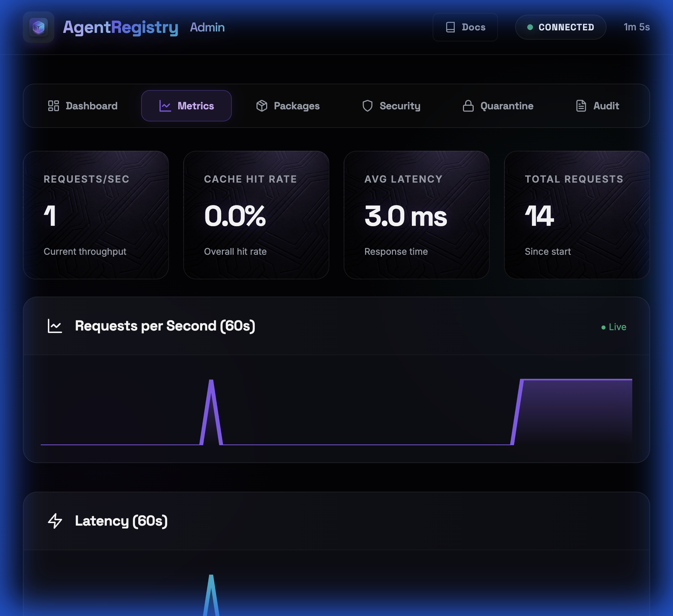Click the Docs book icon
Screen dimensions: 673x616
[450, 27]
